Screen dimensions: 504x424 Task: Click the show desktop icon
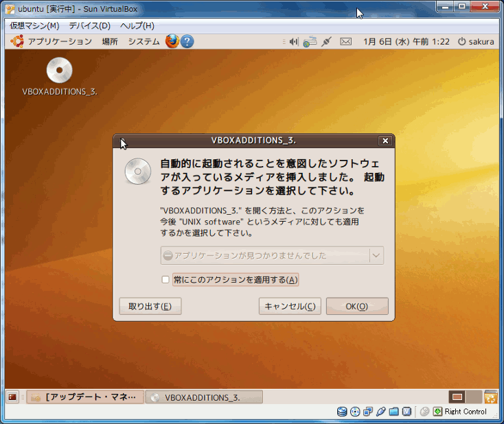[12, 397]
